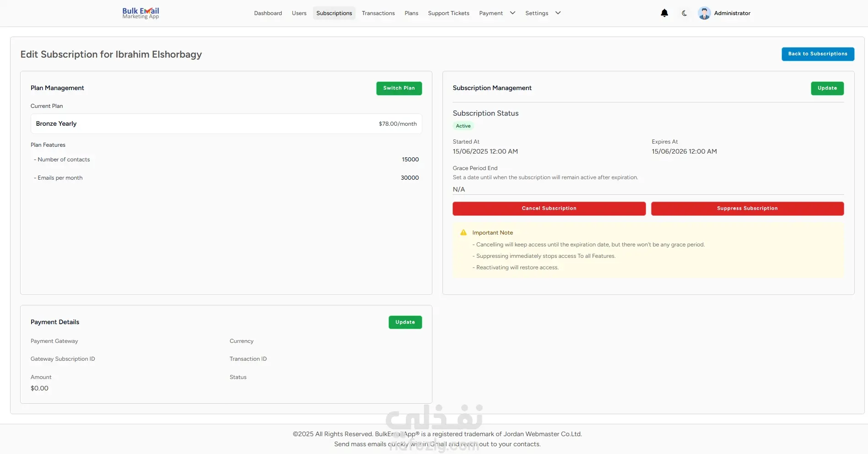This screenshot has height=454, width=868.
Task: Click the Bulk Email Marketing App logo
Action: (141, 13)
